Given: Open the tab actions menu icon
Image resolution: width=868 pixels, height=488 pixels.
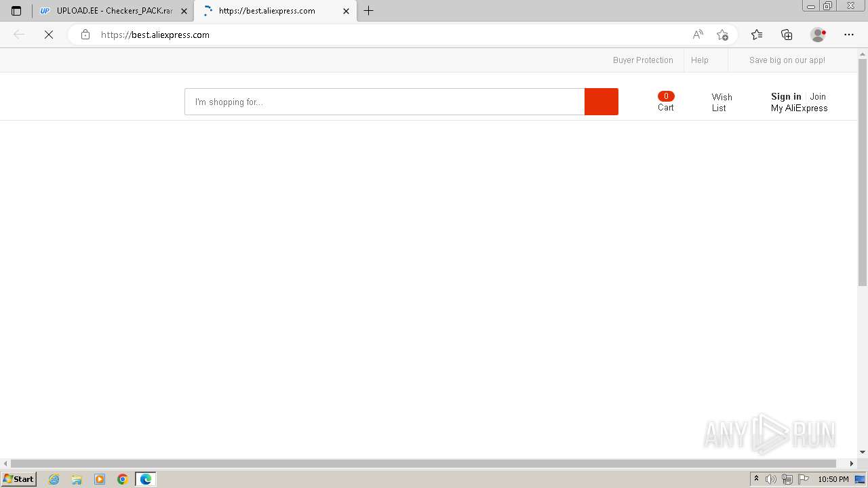Looking at the screenshot, I should pos(16,11).
